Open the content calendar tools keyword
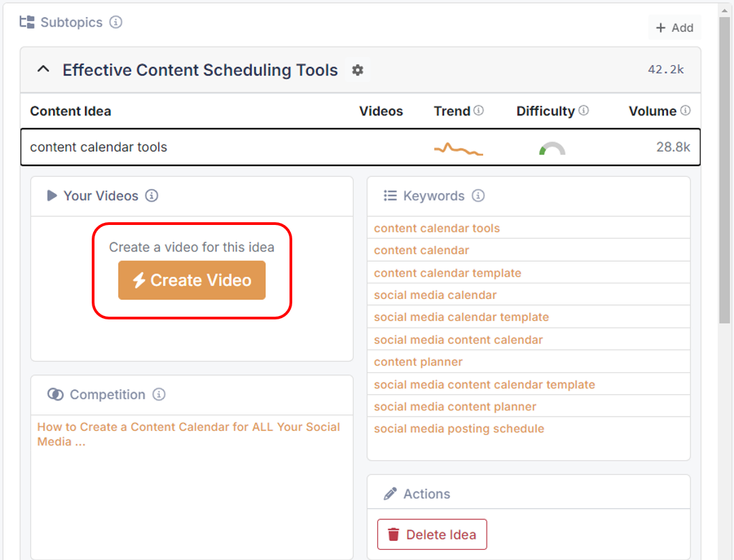Screen dimensions: 734x560 pyautogui.click(x=437, y=228)
